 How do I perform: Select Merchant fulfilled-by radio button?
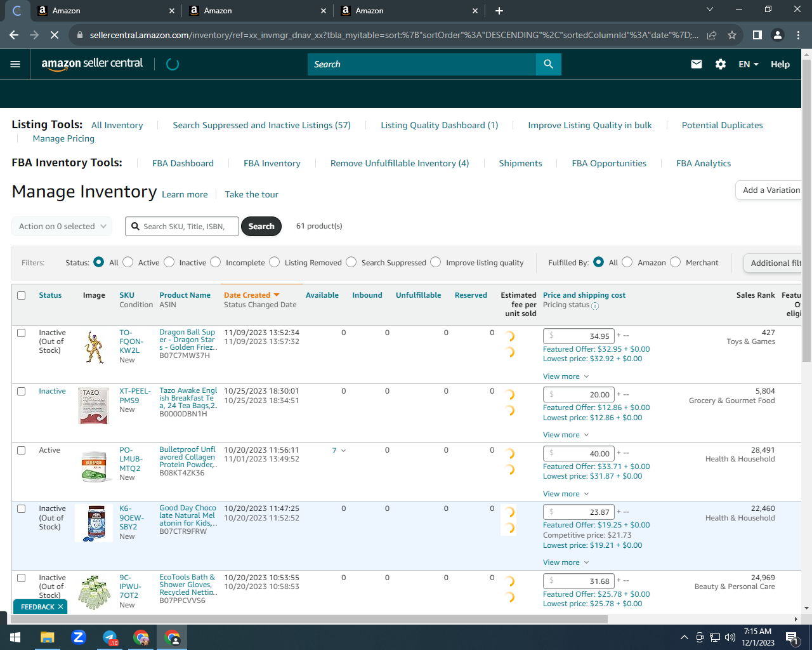[x=676, y=262]
